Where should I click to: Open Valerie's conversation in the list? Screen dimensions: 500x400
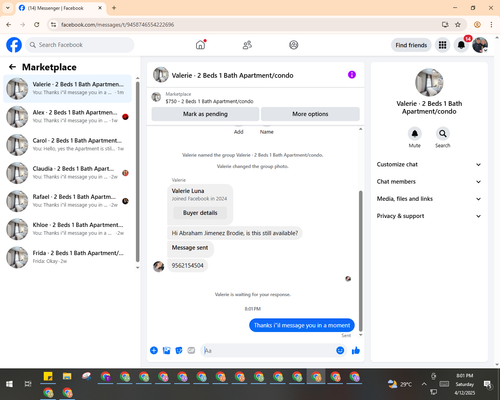point(67,89)
